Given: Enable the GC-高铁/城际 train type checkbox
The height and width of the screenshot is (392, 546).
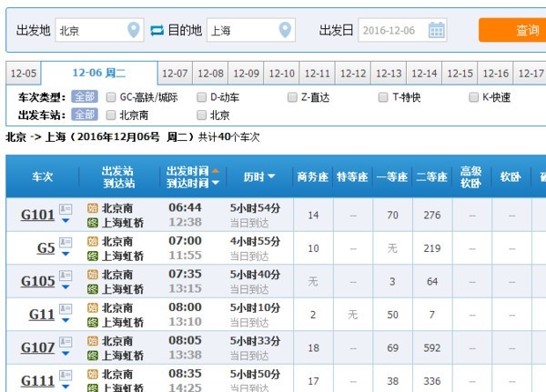Looking at the screenshot, I should (111, 97).
